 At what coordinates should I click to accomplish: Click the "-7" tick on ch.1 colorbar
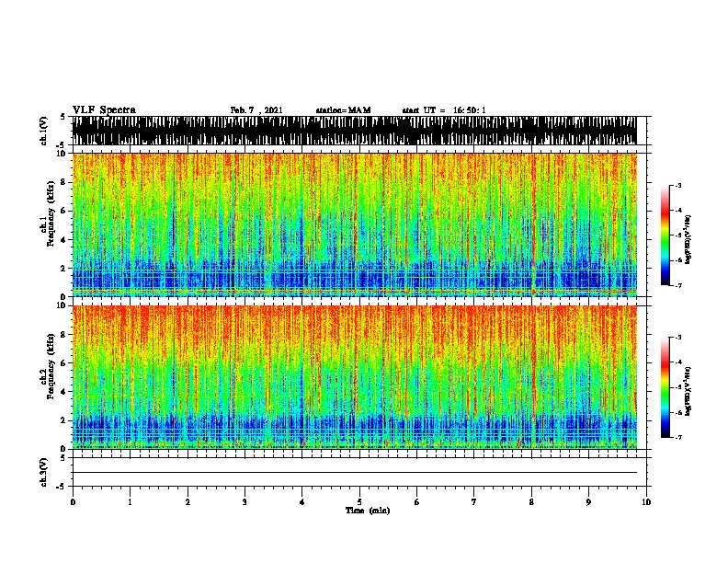[678, 285]
